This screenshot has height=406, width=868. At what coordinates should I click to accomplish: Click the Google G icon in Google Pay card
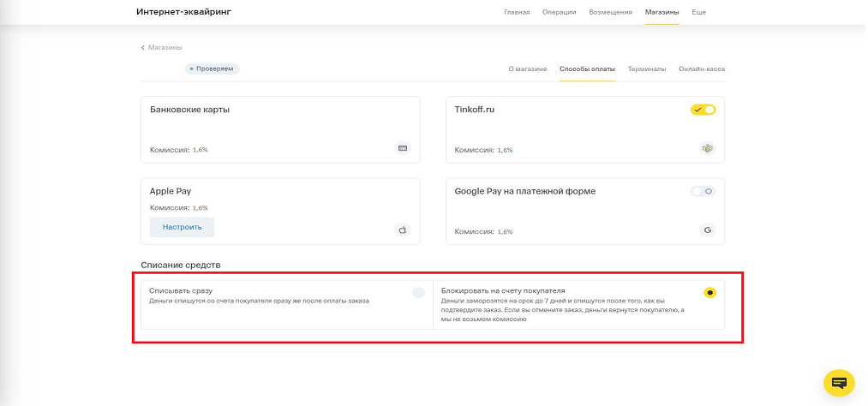pyautogui.click(x=707, y=230)
